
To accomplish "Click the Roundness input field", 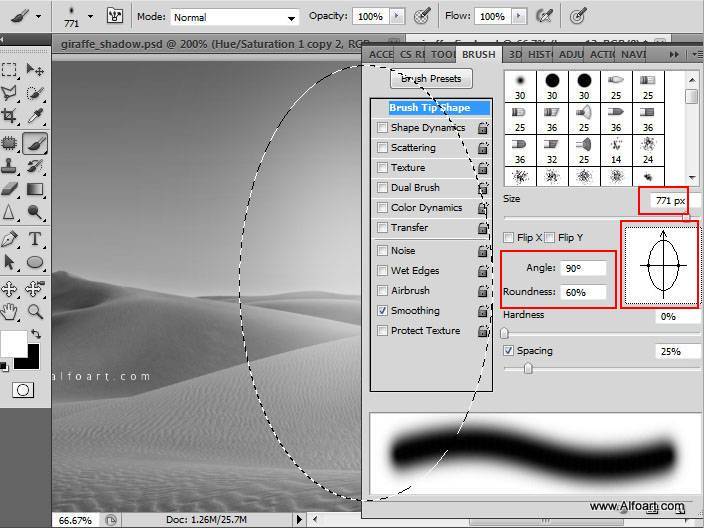I will pyautogui.click(x=584, y=293).
